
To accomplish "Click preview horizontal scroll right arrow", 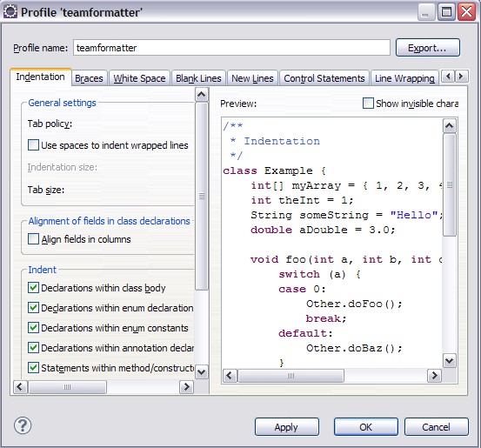I will (434, 376).
